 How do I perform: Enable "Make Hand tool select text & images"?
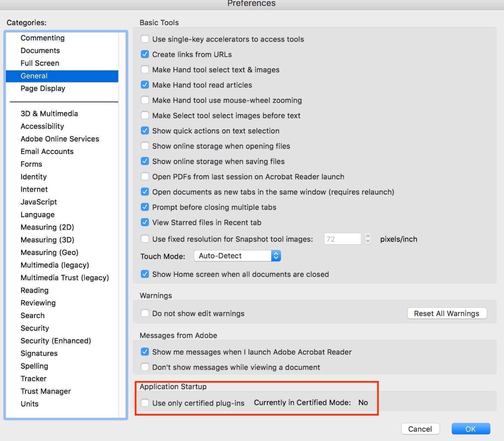145,69
